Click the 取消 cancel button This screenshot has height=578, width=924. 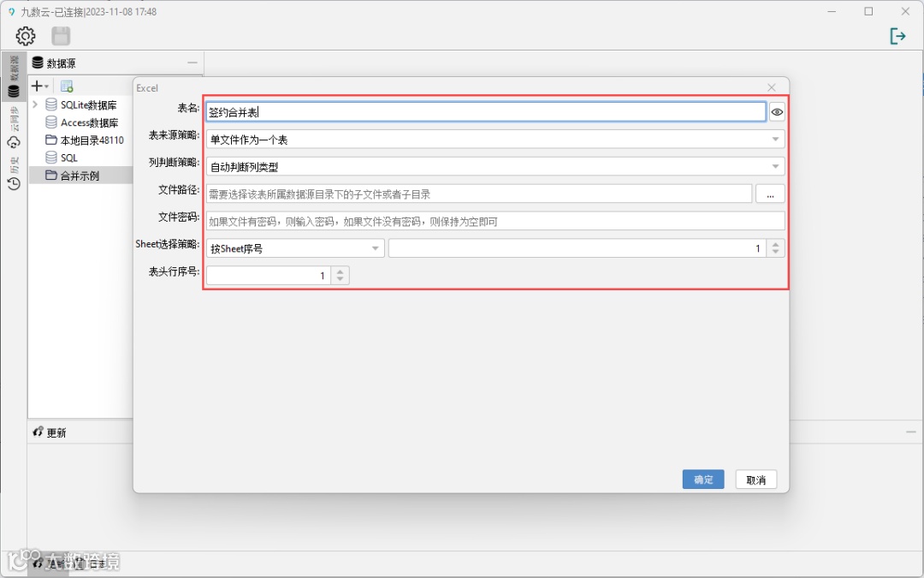click(x=756, y=480)
